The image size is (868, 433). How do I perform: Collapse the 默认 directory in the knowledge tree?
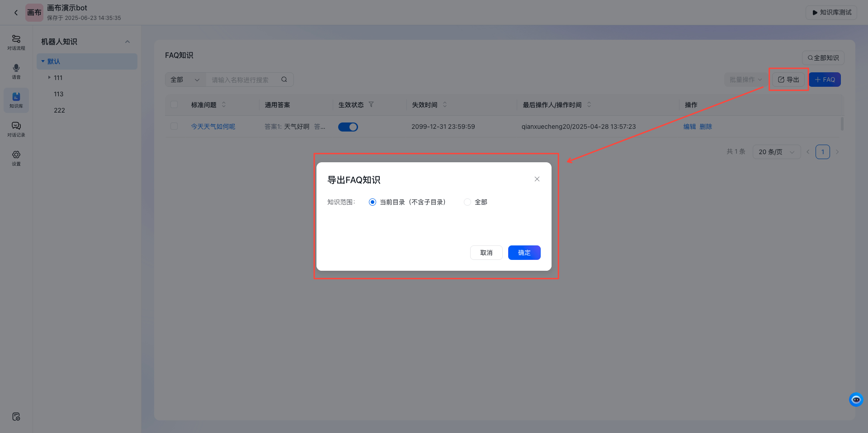click(x=43, y=61)
